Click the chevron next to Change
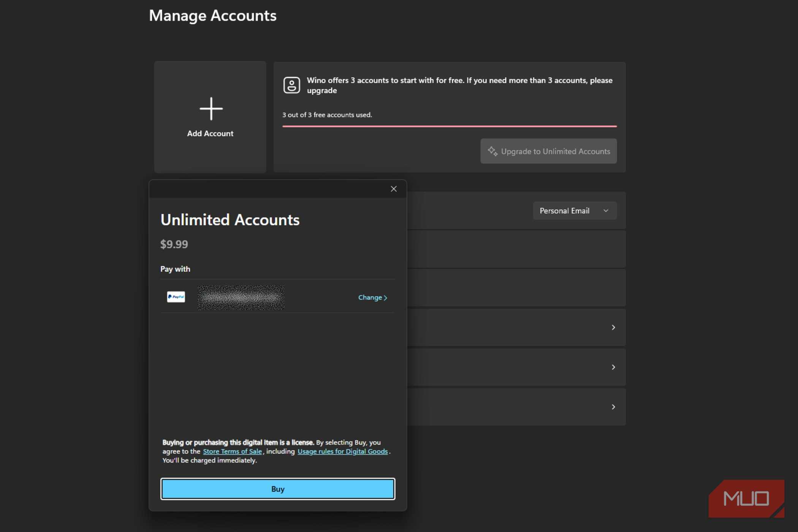Viewport: 798px width, 532px height. click(385, 298)
